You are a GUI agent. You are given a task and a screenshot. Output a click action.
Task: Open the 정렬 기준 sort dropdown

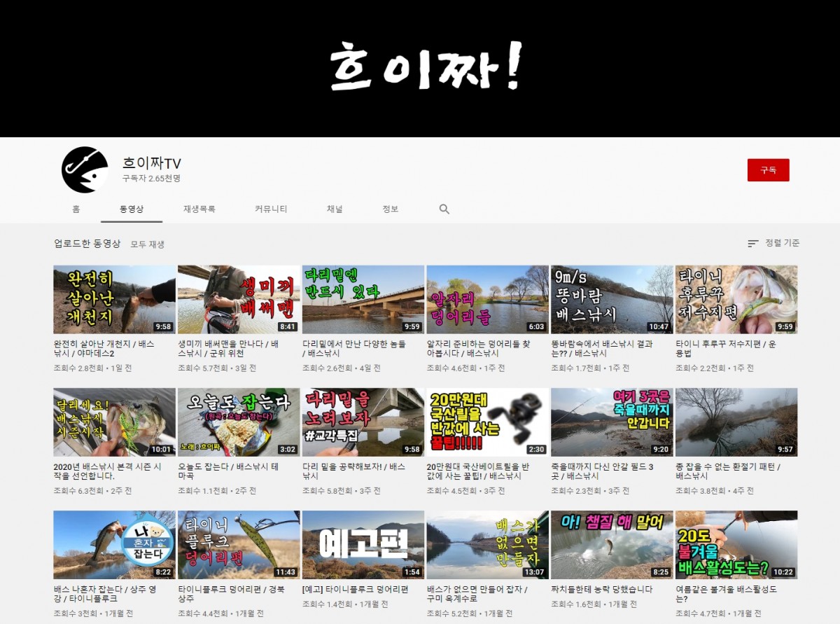click(773, 243)
